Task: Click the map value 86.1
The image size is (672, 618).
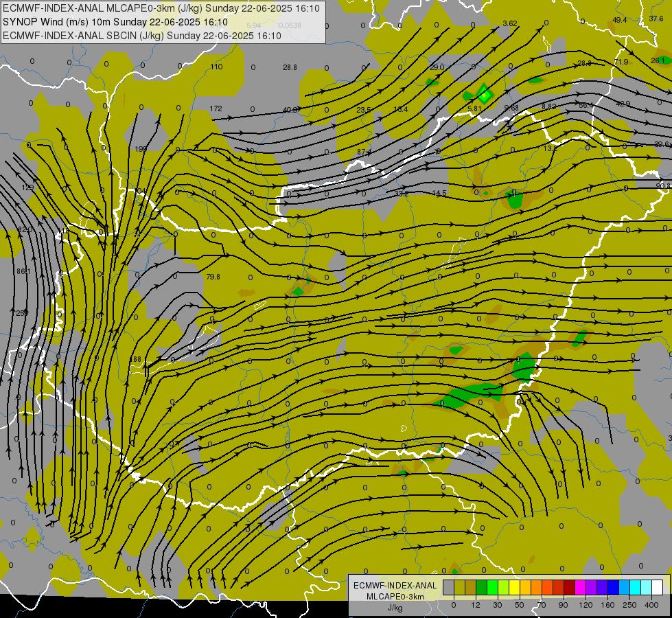Action: click(23, 271)
